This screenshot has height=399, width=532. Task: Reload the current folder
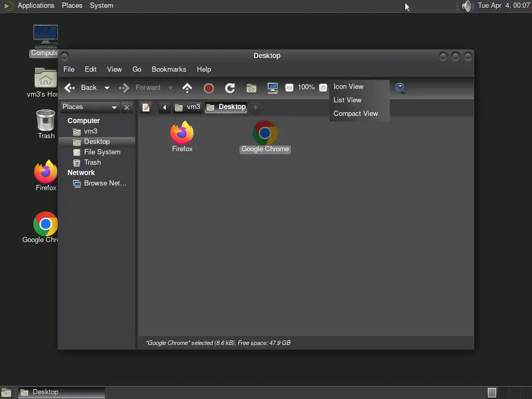[x=230, y=88]
